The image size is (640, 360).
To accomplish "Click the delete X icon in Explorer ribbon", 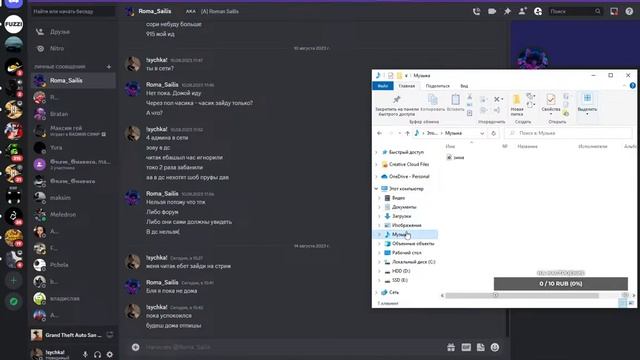I will click(x=498, y=99).
